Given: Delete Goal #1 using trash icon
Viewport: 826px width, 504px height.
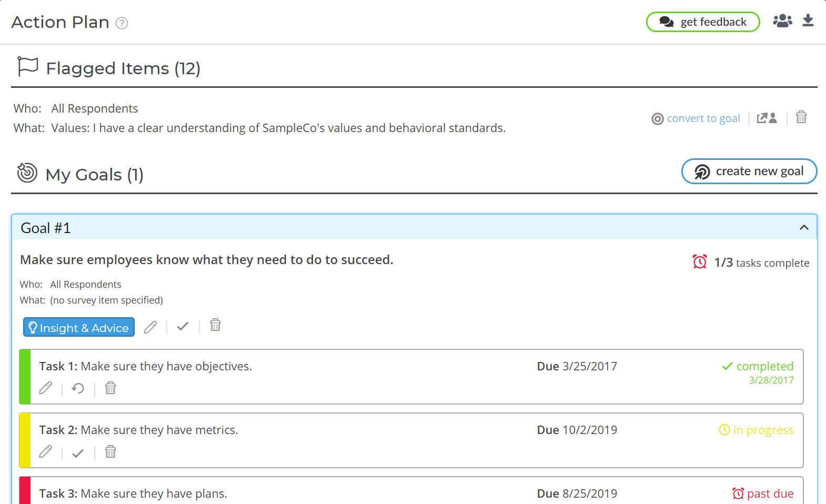Looking at the screenshot, I should 215,326.
